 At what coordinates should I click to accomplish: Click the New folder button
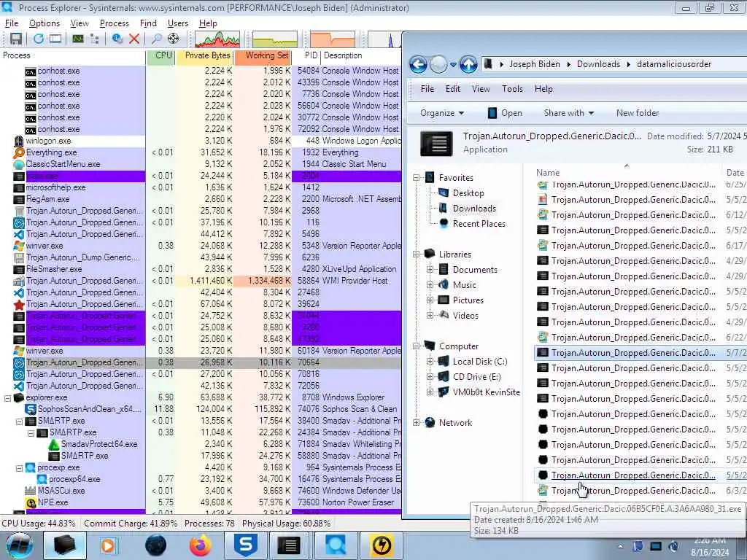pos(638,113)
